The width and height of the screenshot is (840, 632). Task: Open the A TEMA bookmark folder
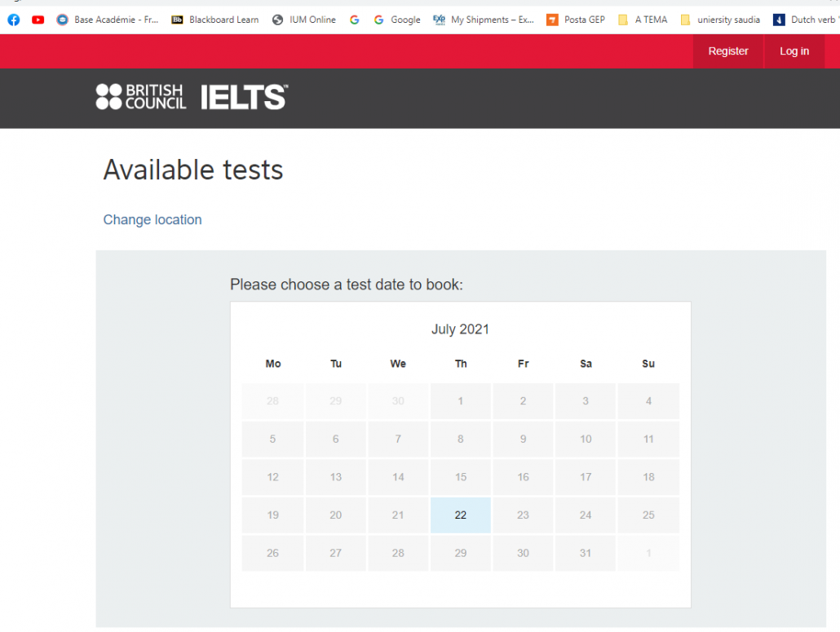coord(643,20)
